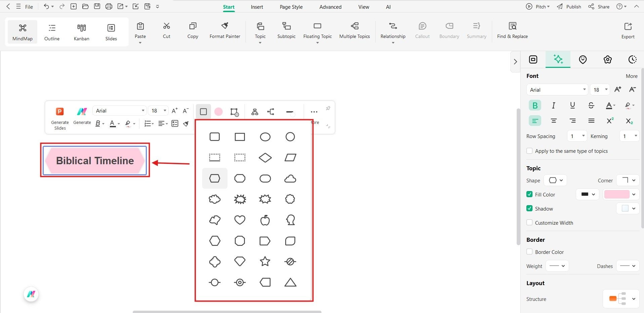The width and height of the screenshot is (644, 313).
Task: Pick the cloud shape from the shape panel
Action: pos(290,178)
